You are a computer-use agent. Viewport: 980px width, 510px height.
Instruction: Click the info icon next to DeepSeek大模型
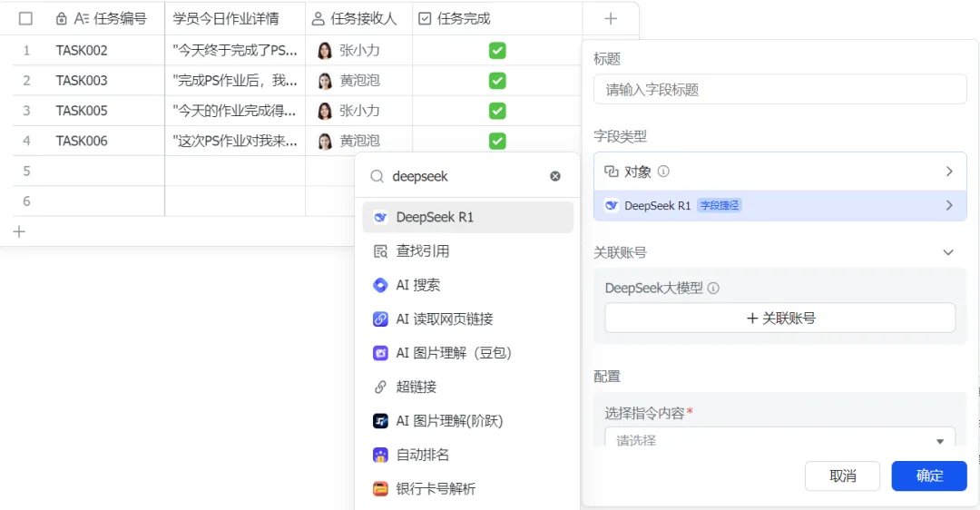click(x=713, y=289)
